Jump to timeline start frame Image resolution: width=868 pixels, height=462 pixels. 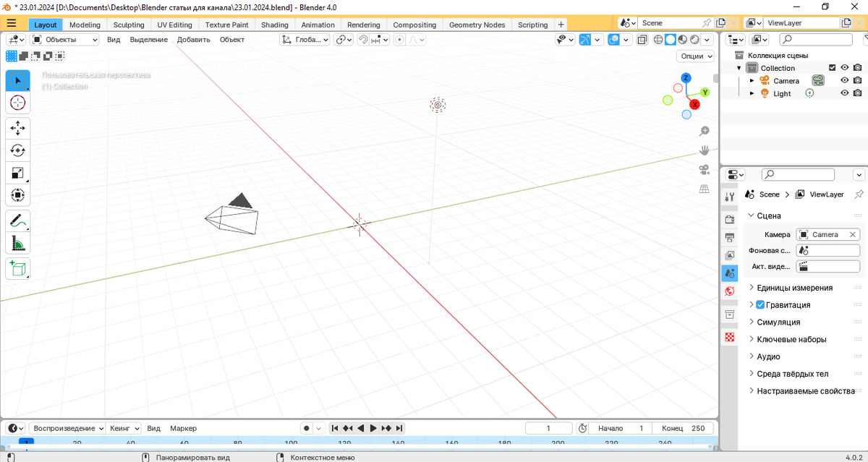coord(335,428)
